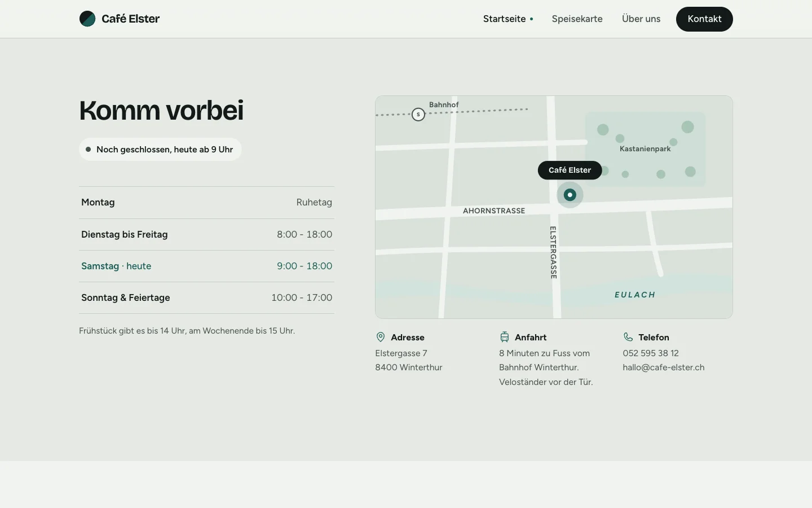Click the Café Elster round logo icon
The image size is (812, 508).
click(x=87, y=19)
